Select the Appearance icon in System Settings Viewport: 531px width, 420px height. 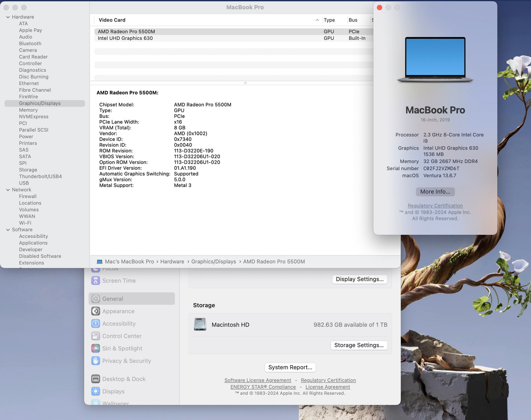[96, 311]
